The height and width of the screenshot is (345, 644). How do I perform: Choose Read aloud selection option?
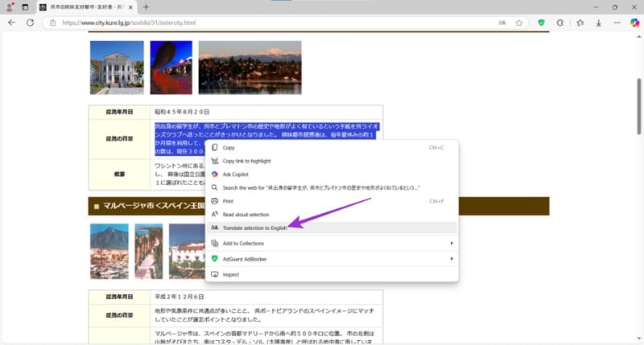332,214
